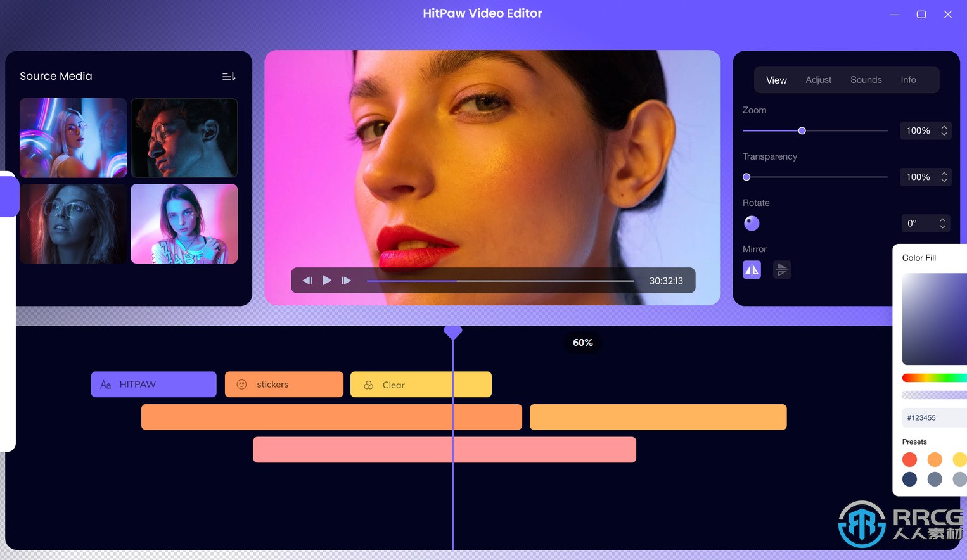The image size is (967, 560).
Task: Click the Zoom 100% value field
Action: pyautogui.click(x=925, y=130)
